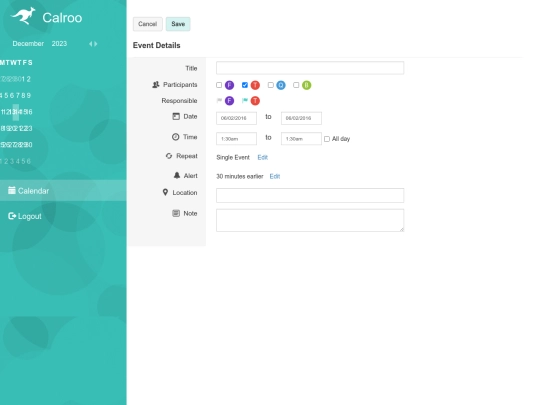
Task: Click the Save button
Action: [x=178, y=24]
